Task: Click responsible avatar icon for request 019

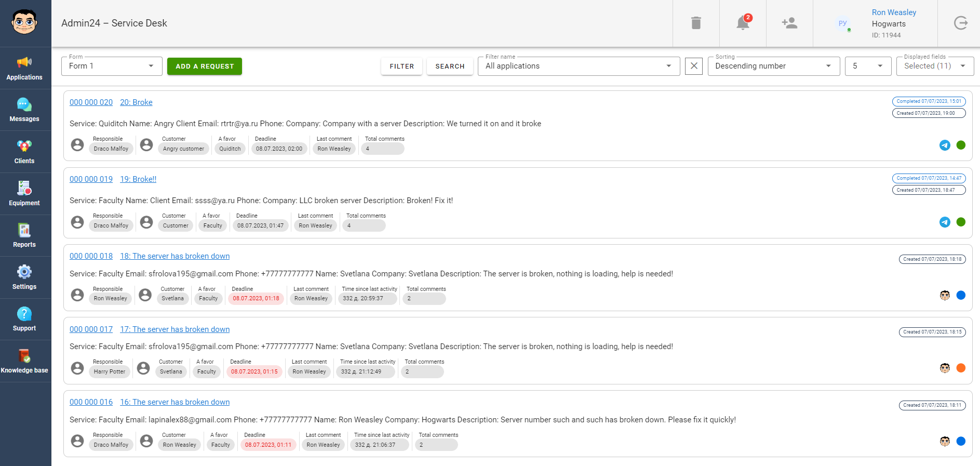Action: point(77,222)
